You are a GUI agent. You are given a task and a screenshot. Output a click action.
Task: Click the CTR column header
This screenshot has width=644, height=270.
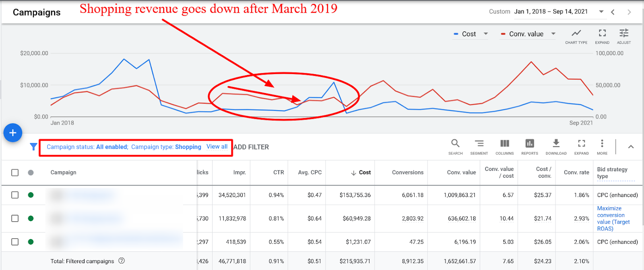click(279, 172)
